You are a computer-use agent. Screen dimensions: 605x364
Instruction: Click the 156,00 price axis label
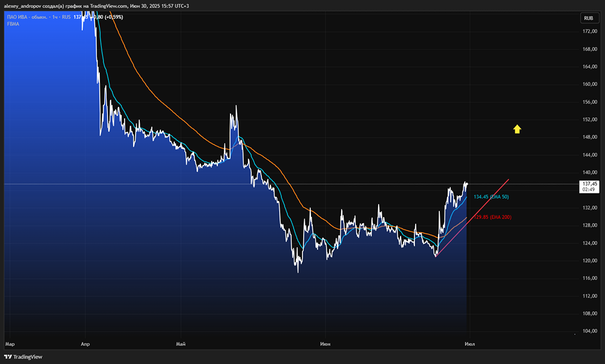(x=589, y=102)
